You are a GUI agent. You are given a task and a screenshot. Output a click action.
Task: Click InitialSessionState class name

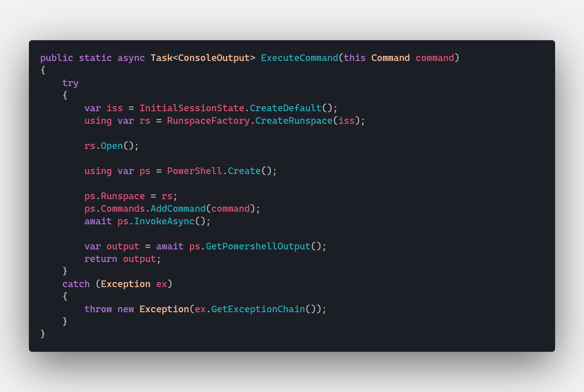click(192, 108)
